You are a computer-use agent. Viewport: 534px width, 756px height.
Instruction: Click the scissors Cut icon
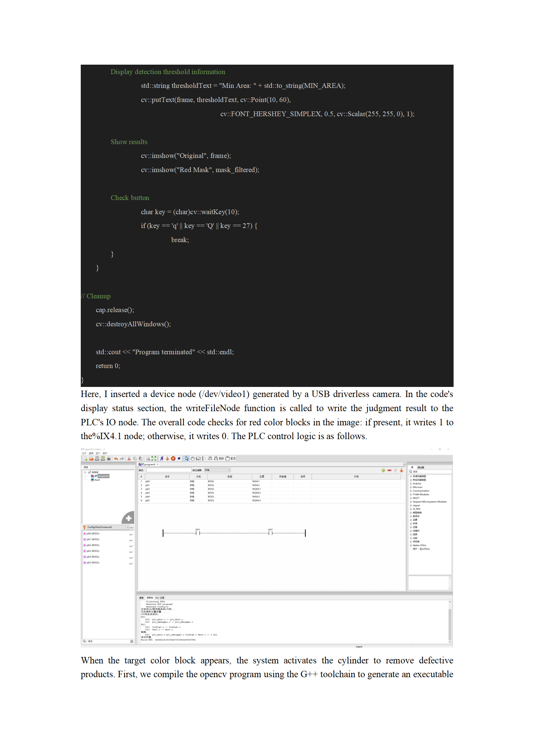pyautogui.click(x=129, y=458)
